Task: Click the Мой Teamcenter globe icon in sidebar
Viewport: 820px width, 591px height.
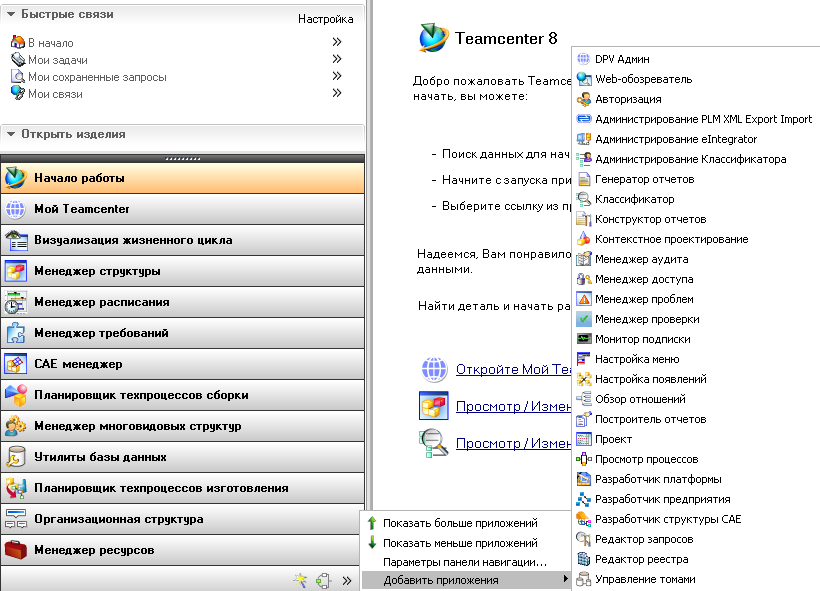Action: pyautogui.click(x=16, y=209)
